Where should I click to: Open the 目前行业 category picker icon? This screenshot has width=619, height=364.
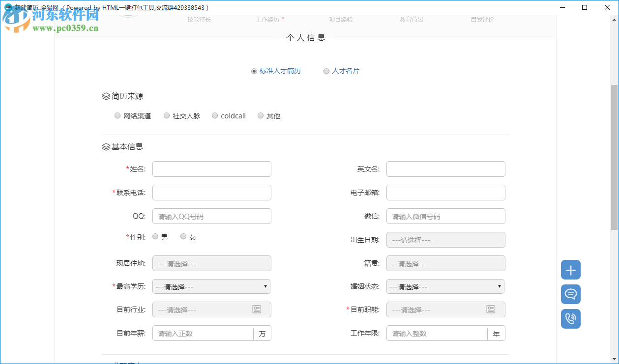tap(257, 309)
